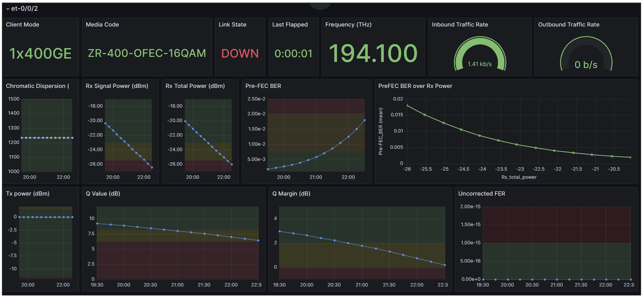This screenshot has width=644, height=299.
Task: Open the Link State panel title
Action: click(x=232, y=25)
